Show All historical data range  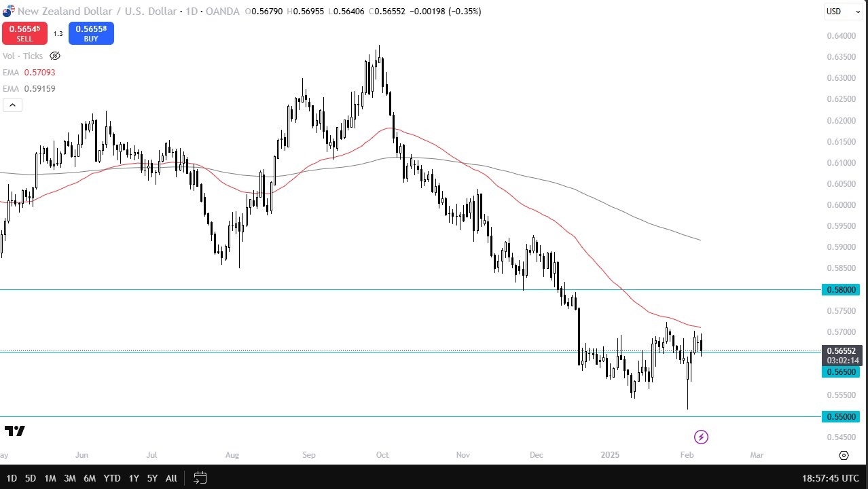coord(171,478)
